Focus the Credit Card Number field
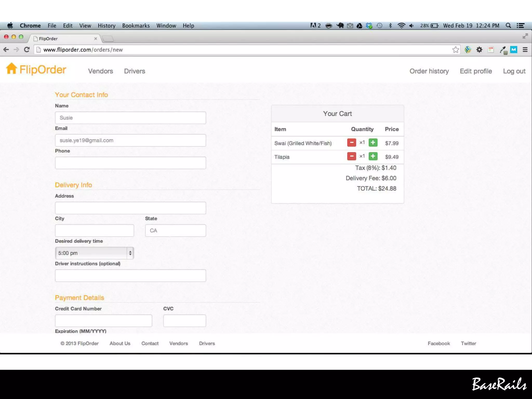The height and width of the screenshot is (399, 532). point(103,321)
